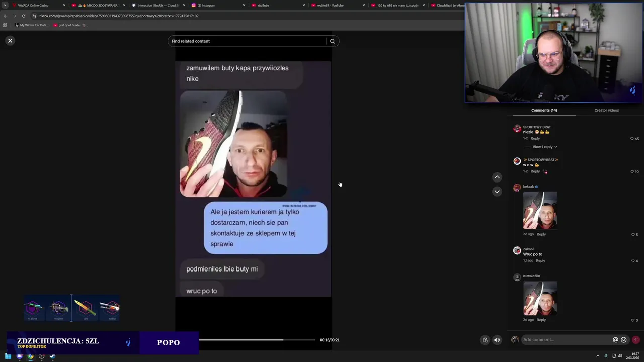The width and height of the screenshot is (644, 362).
Task: Click the microphone icon in system tray
Action: click(x=606, y=356)
